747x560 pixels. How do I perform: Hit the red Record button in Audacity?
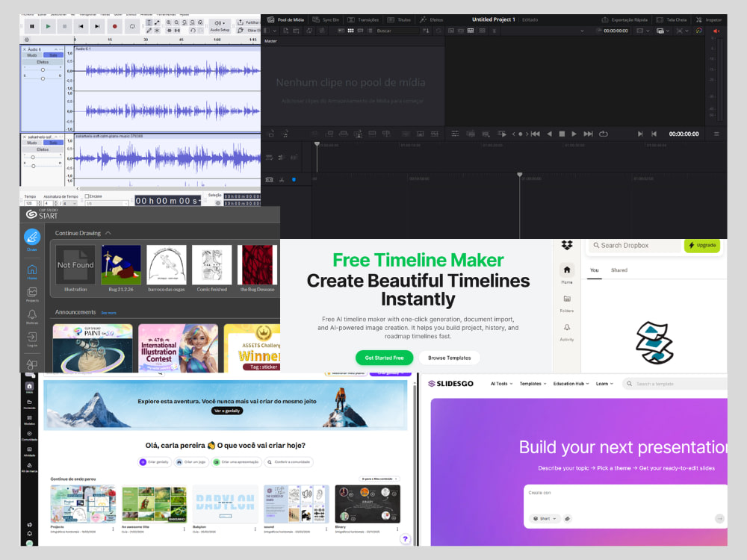[x=114, y=26]
